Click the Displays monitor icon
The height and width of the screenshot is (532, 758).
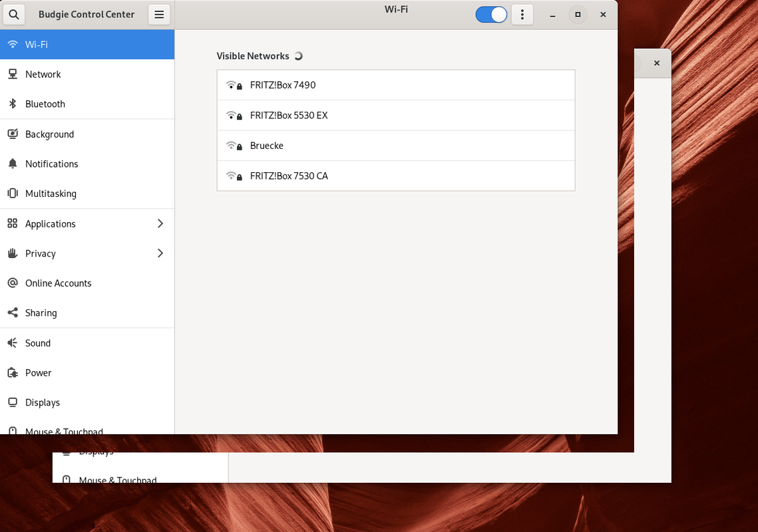tap(13, 402)
